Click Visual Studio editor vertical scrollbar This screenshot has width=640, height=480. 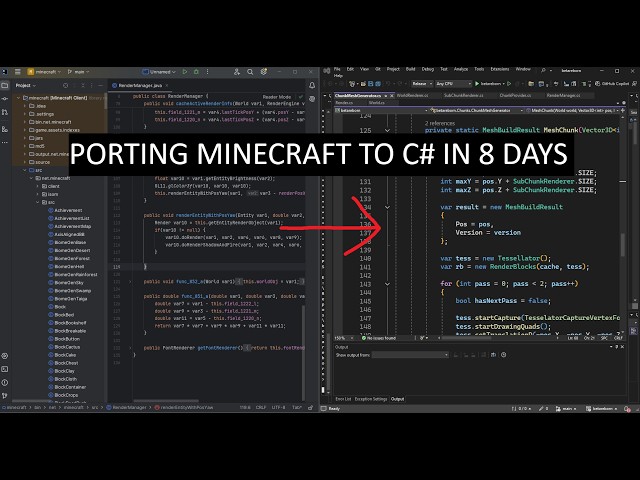[x=623, y=245]
